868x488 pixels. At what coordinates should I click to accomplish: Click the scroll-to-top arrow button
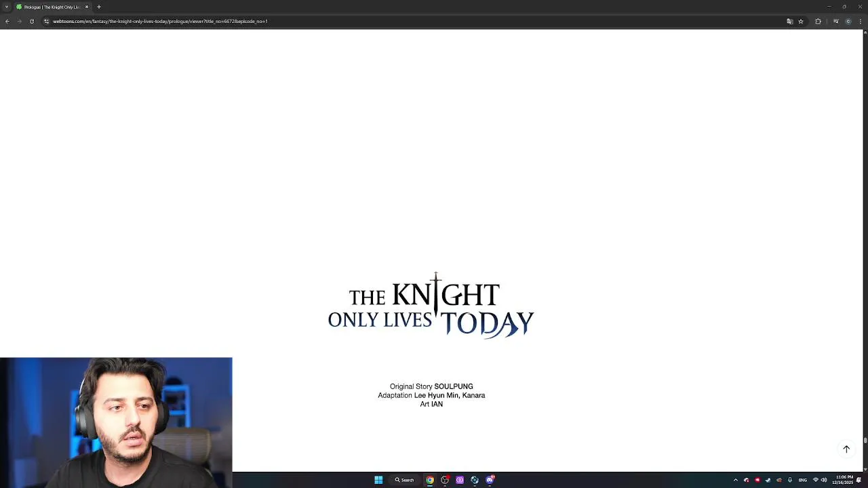(x=846, y=449)
